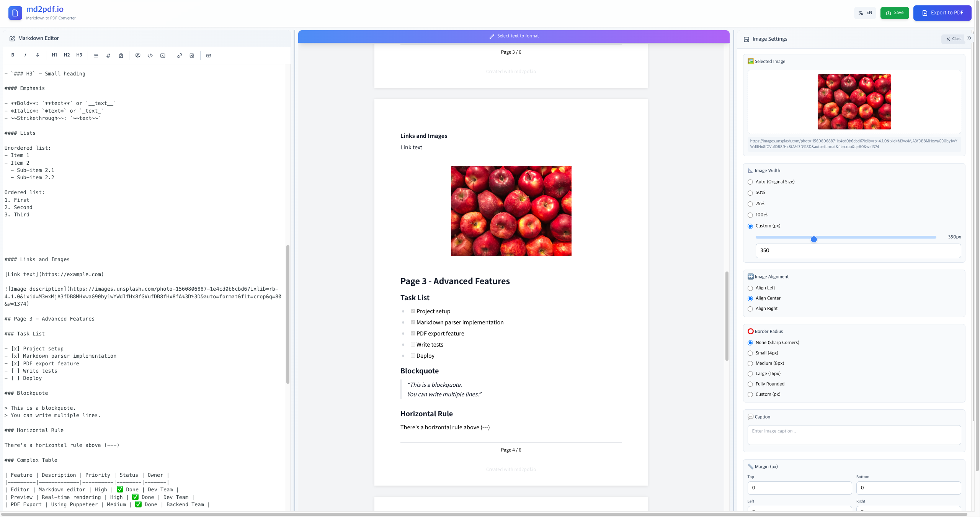The height and width of the screenshot is (517, 980).
Task: Apply H2 heading to text
Action: click(66, 56)
